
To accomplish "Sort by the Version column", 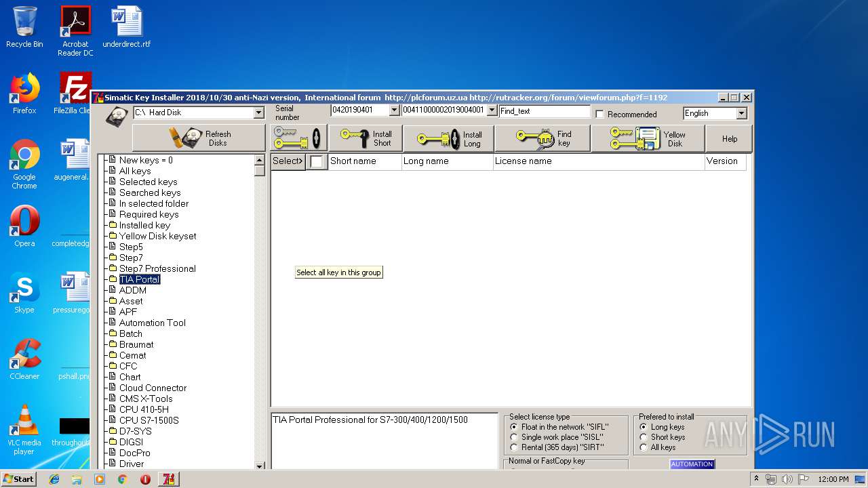I will pos(726,161).
